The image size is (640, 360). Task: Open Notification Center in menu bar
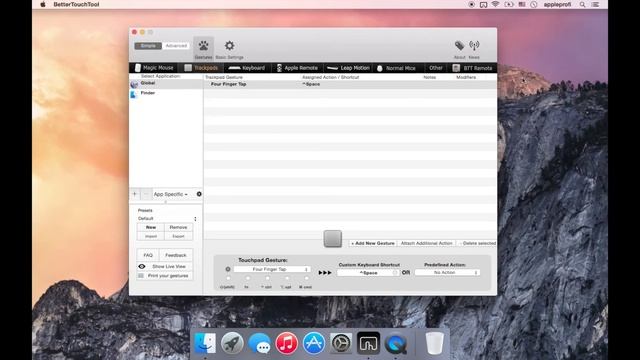pyautogui.click(x=596, y=4)
